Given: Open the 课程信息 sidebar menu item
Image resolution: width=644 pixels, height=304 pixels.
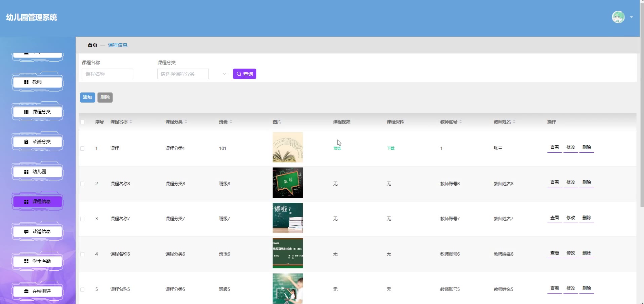Looking at the screenshot, I should (x=38, y=202).
